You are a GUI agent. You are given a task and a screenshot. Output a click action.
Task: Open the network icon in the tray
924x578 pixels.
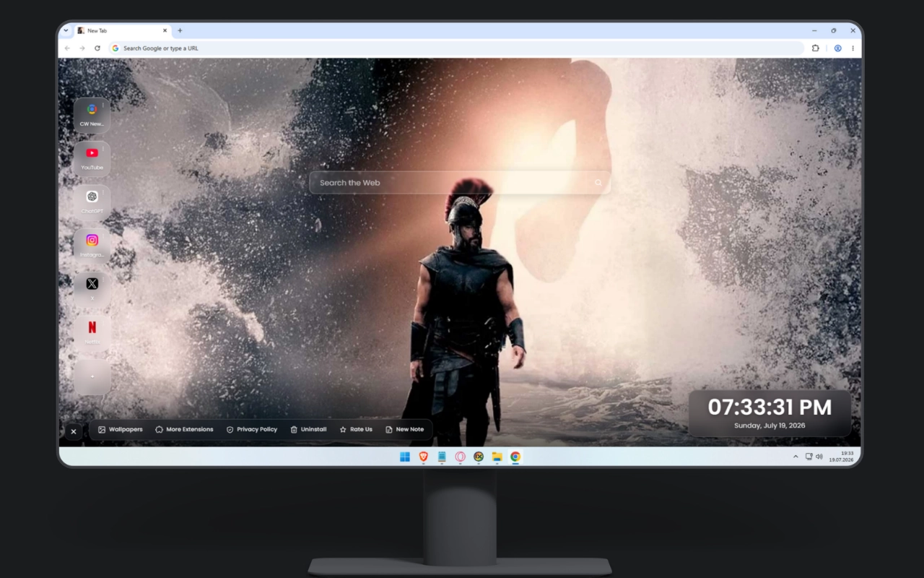coord(808,457)
